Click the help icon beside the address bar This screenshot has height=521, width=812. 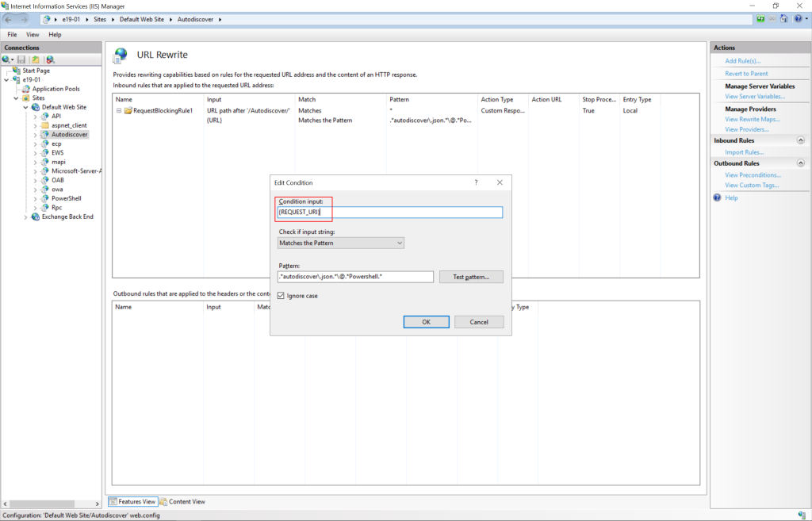[x=799, y=18]
